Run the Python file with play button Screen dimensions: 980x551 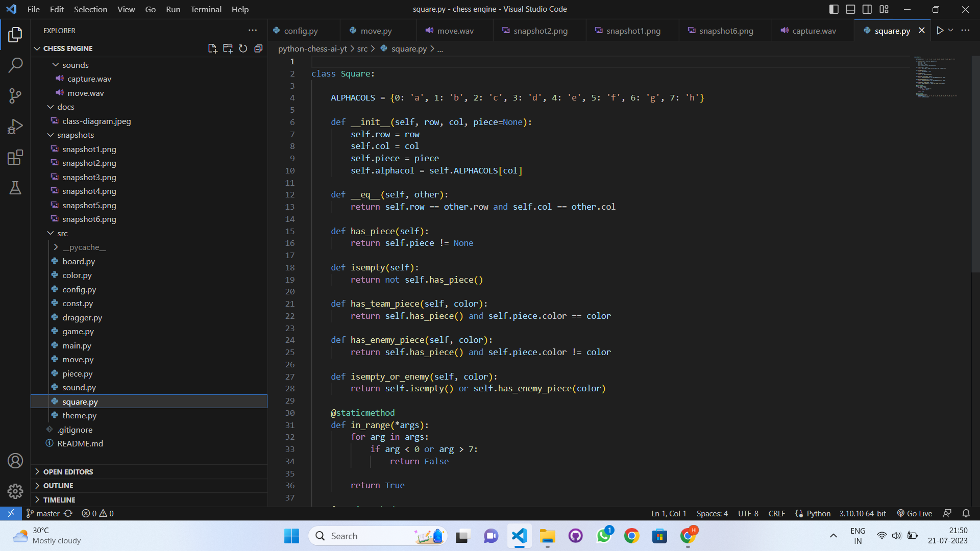coord(940,31)
